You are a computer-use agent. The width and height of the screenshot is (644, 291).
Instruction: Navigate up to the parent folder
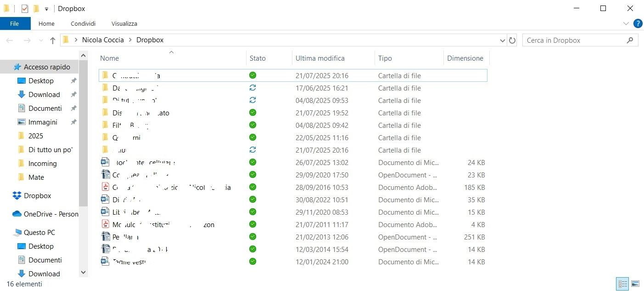point(52,40)
